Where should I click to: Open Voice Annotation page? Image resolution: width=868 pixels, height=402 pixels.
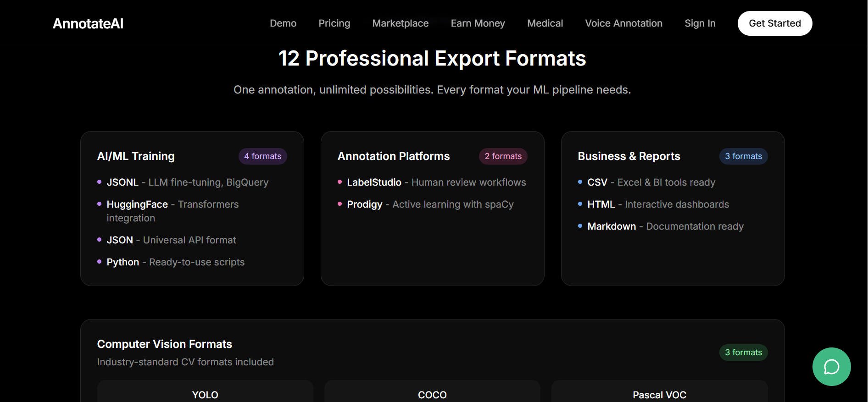pos(624,23)
